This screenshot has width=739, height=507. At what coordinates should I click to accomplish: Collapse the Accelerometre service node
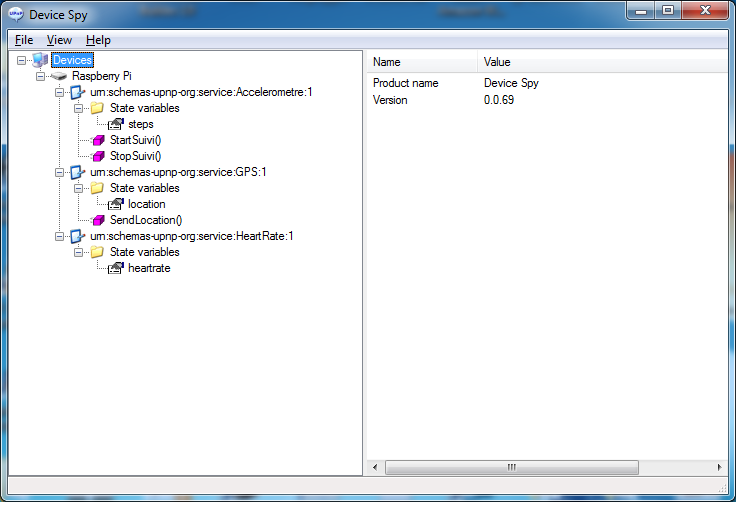pos(60,92)
